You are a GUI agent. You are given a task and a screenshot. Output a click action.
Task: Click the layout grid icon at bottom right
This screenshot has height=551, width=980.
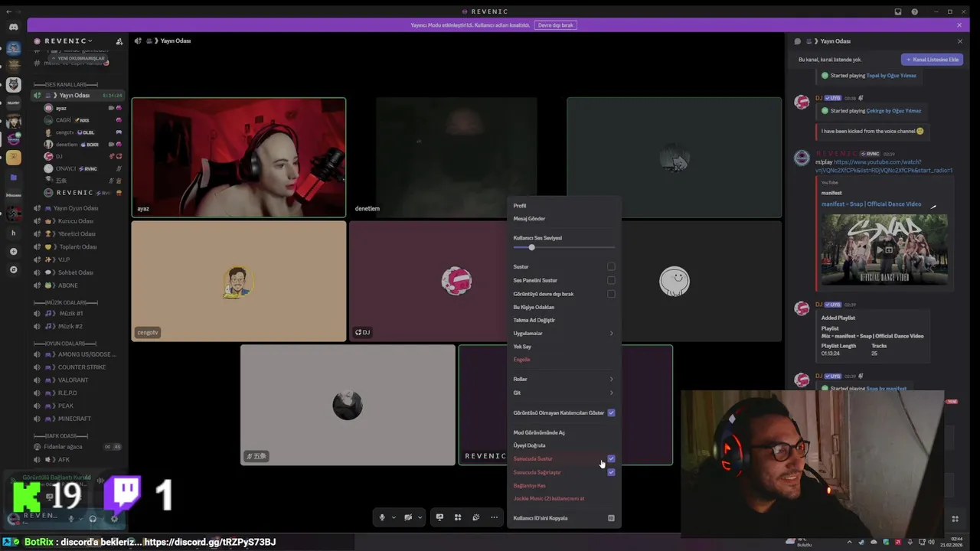(955, 518)
